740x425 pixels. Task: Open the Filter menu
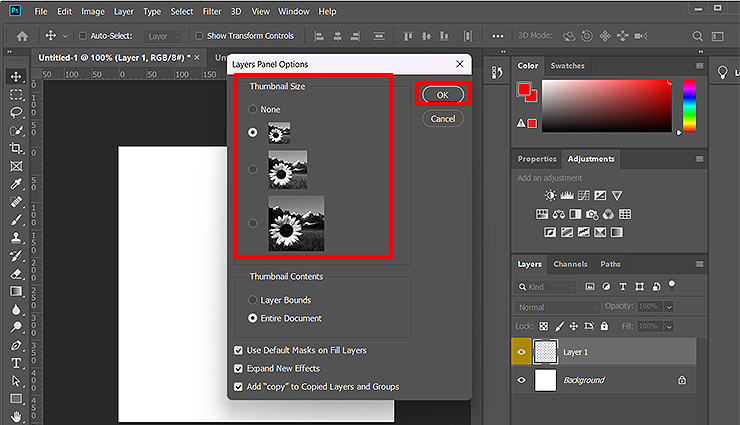click(212, 11)
